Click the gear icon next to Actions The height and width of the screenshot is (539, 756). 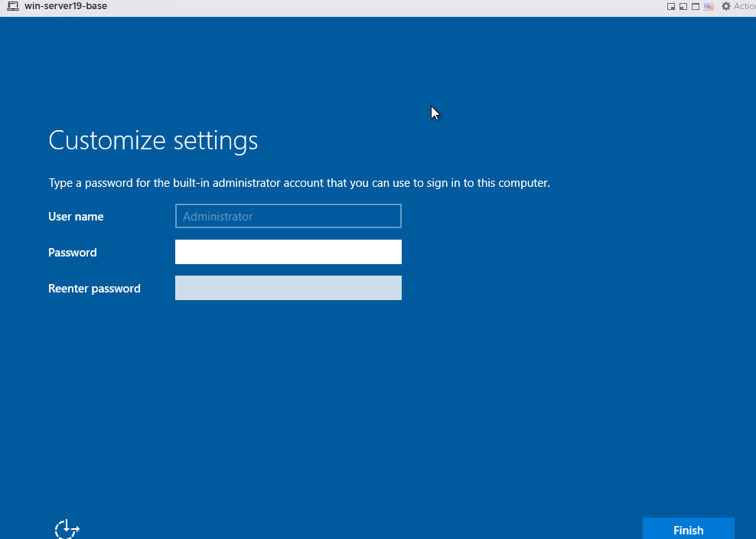pyautogui.click(x=726, y=7)
